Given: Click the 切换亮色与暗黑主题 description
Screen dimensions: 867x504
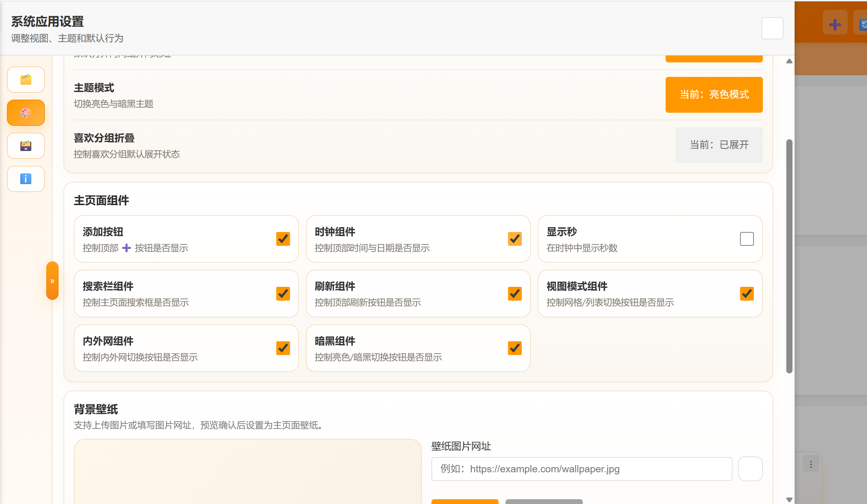Looking at the screenshot, I should point(113,104).
